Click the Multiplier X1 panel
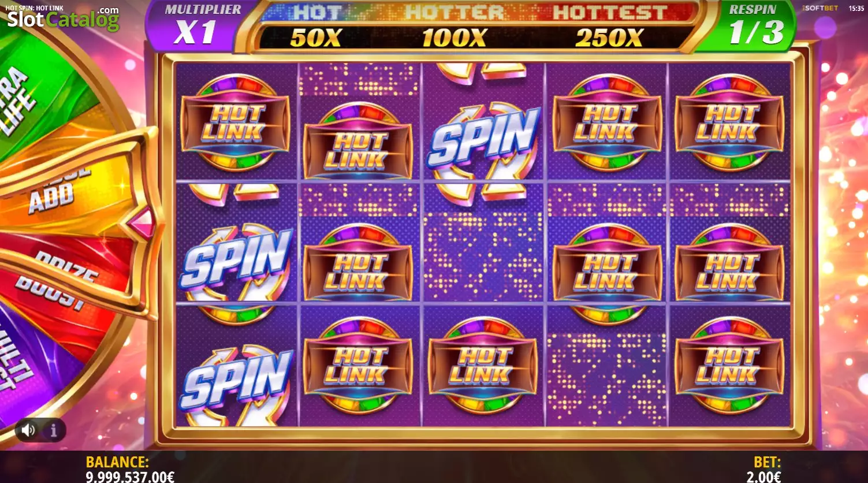868x483 pixels. pos(195,24)
